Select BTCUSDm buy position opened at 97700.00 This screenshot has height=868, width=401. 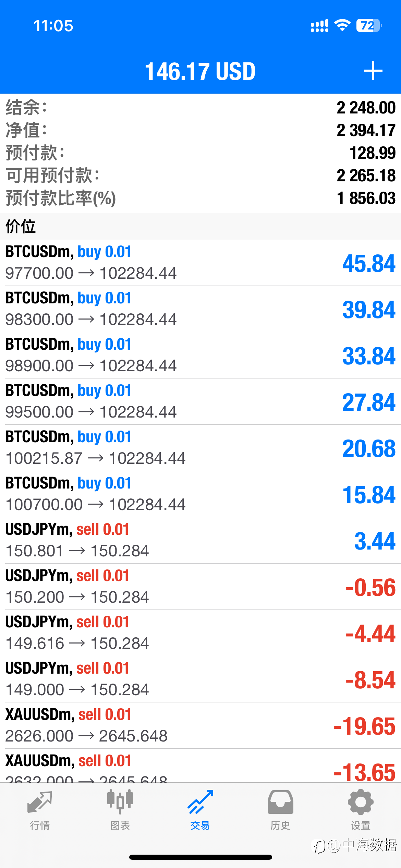[200, 263]
